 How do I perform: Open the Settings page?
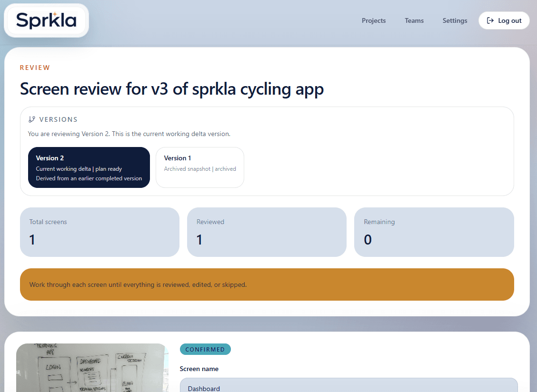455,20
